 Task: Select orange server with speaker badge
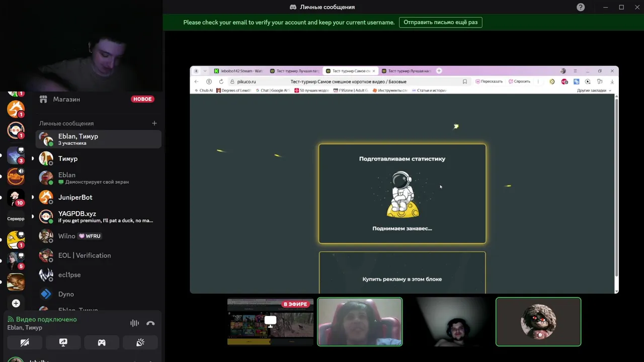[16, 176]
